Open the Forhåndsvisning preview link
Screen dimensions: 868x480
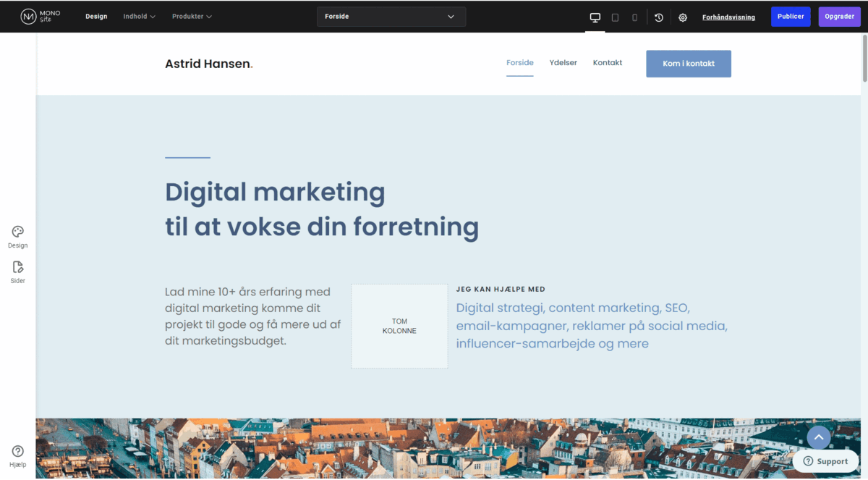pyautogui.click(x=728, y=17)
